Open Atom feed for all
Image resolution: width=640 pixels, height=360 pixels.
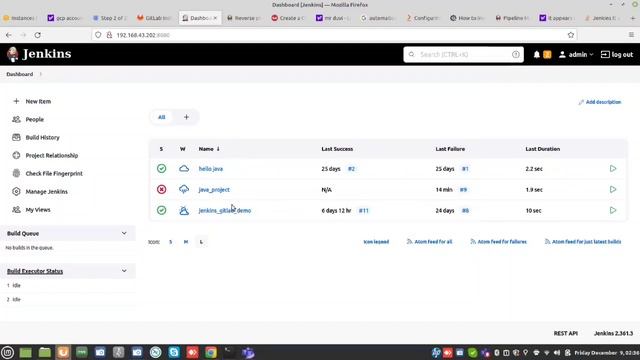[429, 242]
